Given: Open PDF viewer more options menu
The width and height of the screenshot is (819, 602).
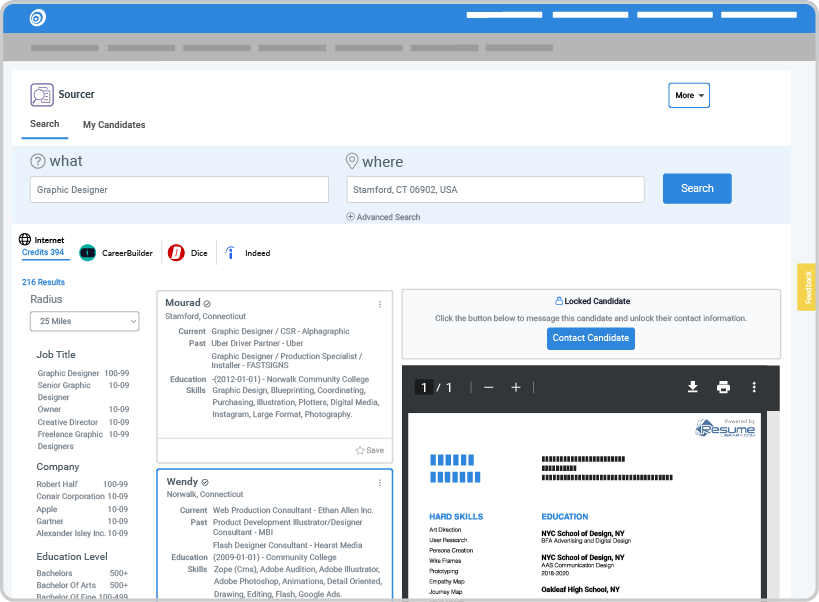Looking at the screenshot, I should (x=754, y=387).
